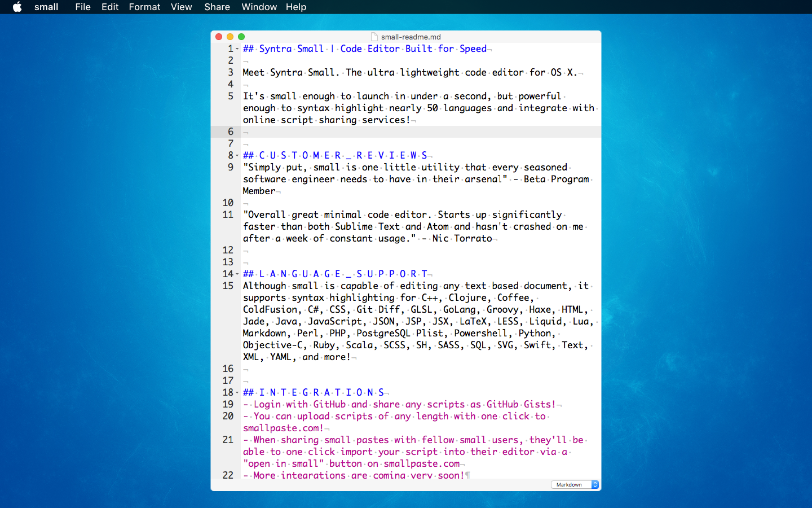Fold the INTEGRATIONS section at line 18
Viewport: 812px width, 508px height.
[x=237, y=393]
